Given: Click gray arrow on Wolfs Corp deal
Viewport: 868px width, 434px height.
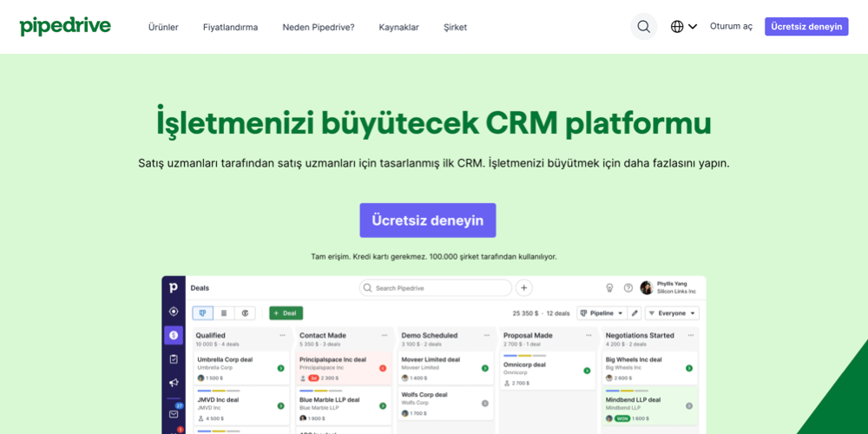Looking at the screenshot, I should click(485, 404).
